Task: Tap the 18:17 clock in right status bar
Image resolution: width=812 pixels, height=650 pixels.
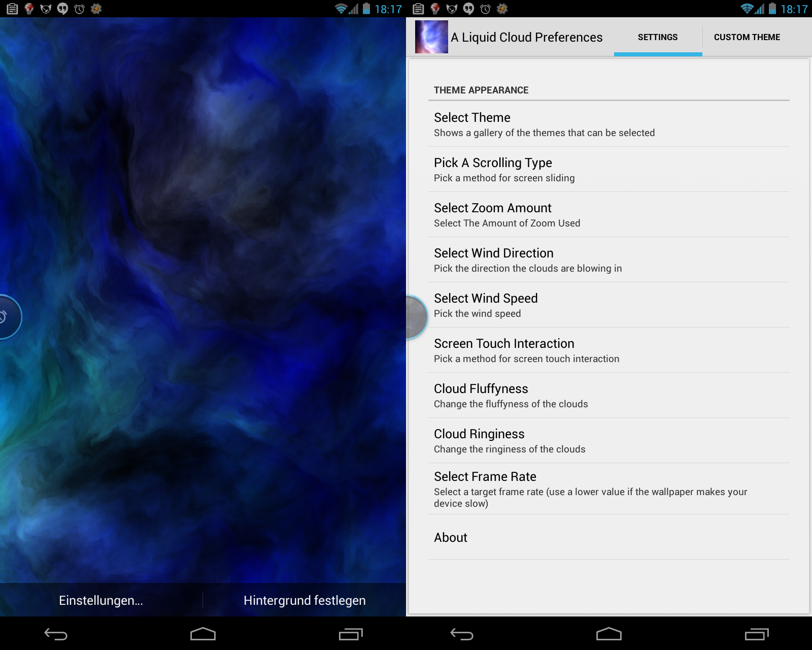Action: pyautogui.click(x=794, y=9)
